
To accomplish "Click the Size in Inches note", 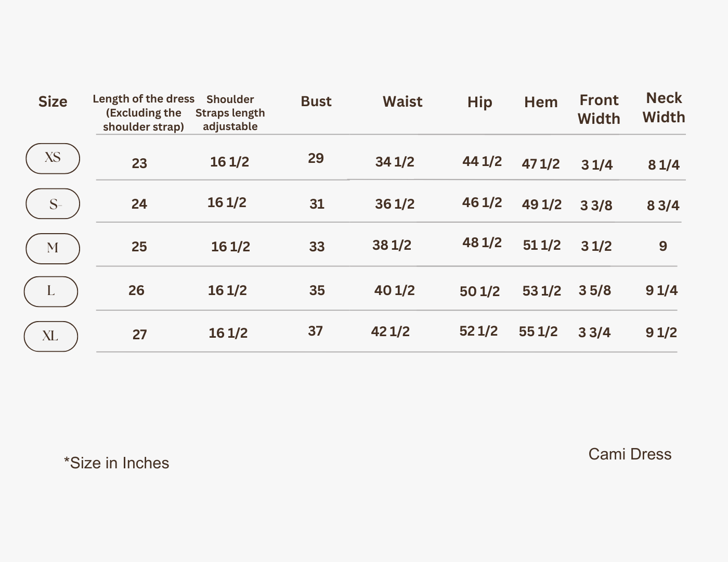I will pos(116,463).
